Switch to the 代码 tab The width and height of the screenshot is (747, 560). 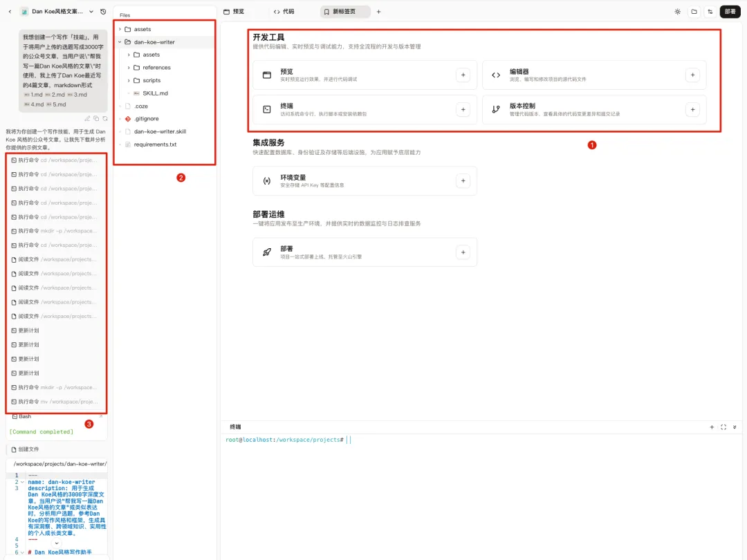[x=284, y=12]
